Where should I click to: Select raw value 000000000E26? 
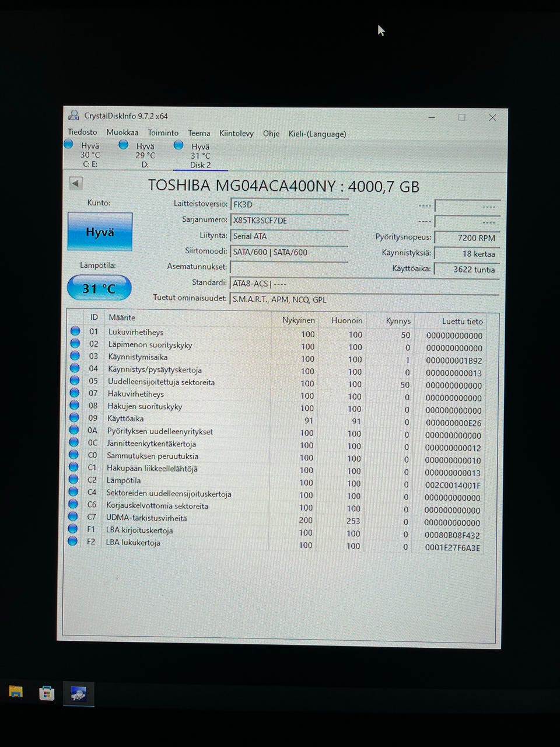[453, 423]
